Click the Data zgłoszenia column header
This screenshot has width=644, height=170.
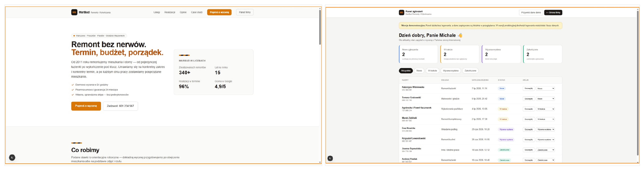480,80
